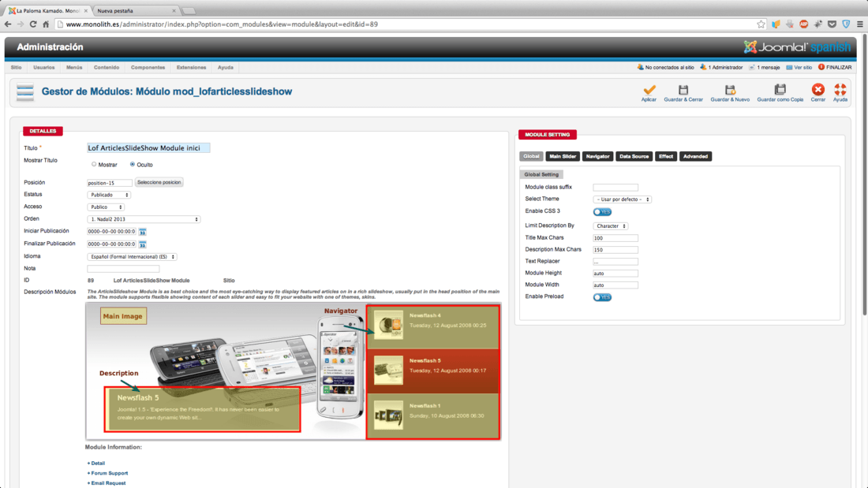Viewport: 868px width, 488px height.
Task: Open the Ayuda lifebuoy icon
Action: 840,89
